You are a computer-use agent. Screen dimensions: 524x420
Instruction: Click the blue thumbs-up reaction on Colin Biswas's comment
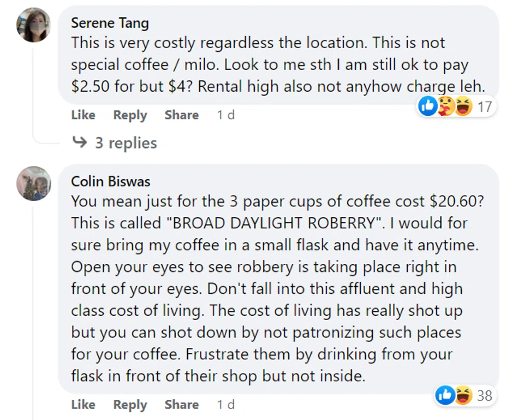pyautogui.click(x=445, y=395)
